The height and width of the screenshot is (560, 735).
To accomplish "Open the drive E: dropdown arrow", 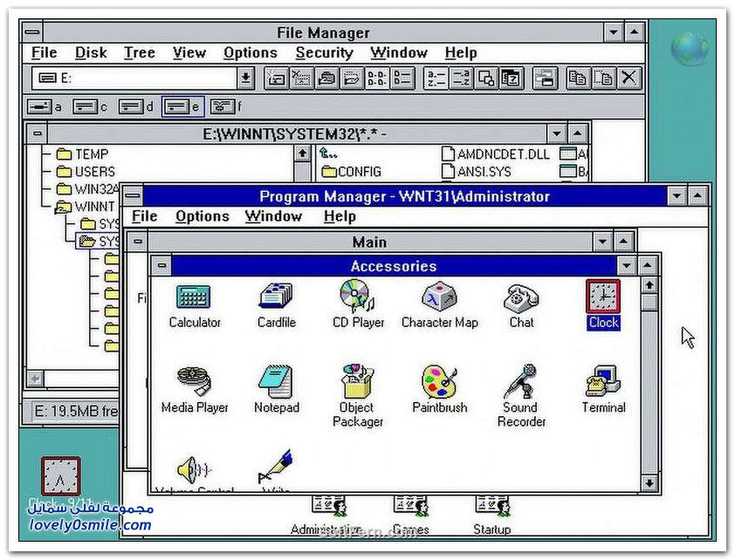I will point(245,79).
